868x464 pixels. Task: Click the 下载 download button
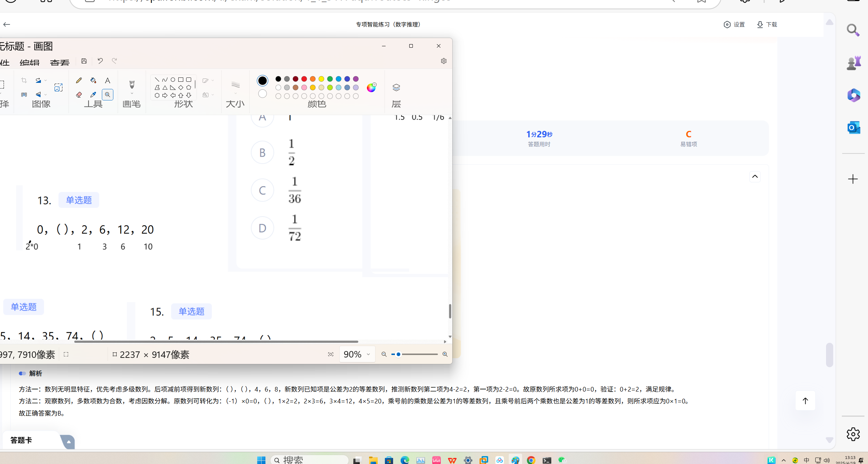pyautogui.click(x=767, y=24)
